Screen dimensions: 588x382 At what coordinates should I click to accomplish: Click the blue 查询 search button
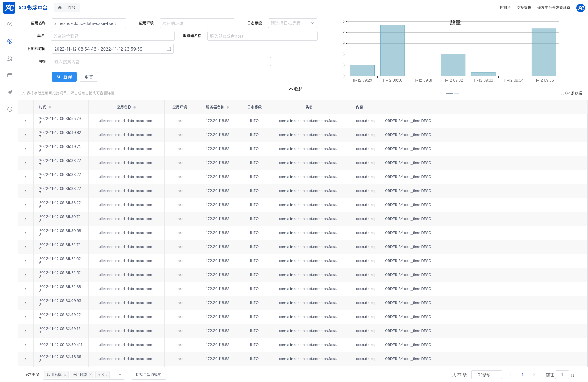click(64, 77)
